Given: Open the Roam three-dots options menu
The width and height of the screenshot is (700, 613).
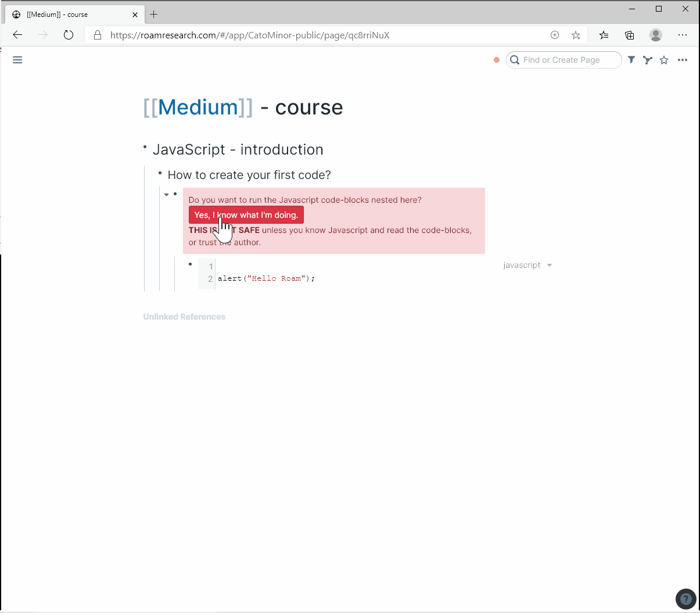Looking at the screenshot, I should point(683,60).
